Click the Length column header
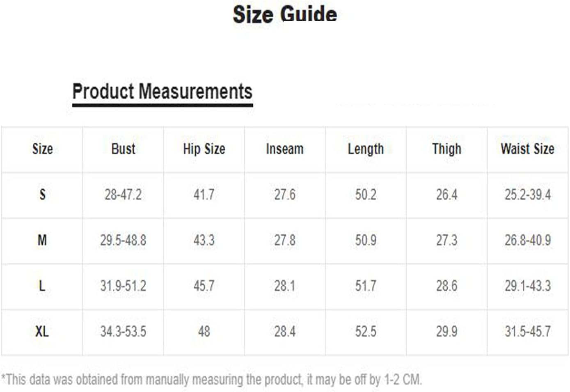 pyautogui.click(x=366, y=149)
